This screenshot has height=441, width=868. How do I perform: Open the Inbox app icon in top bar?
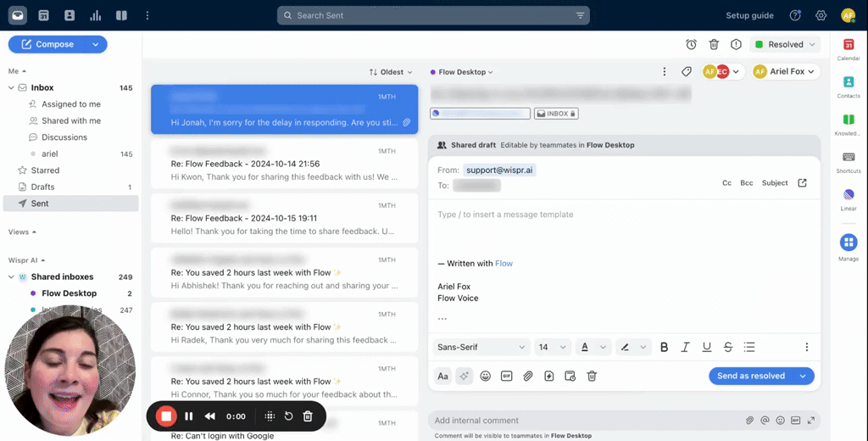(x=18, y=15)
